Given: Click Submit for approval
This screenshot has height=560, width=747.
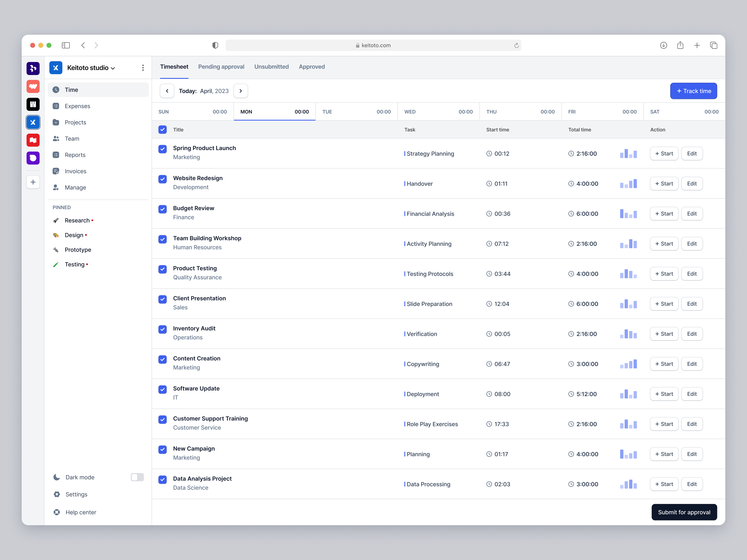Looking at the screenshot, I should coord(684,512).
